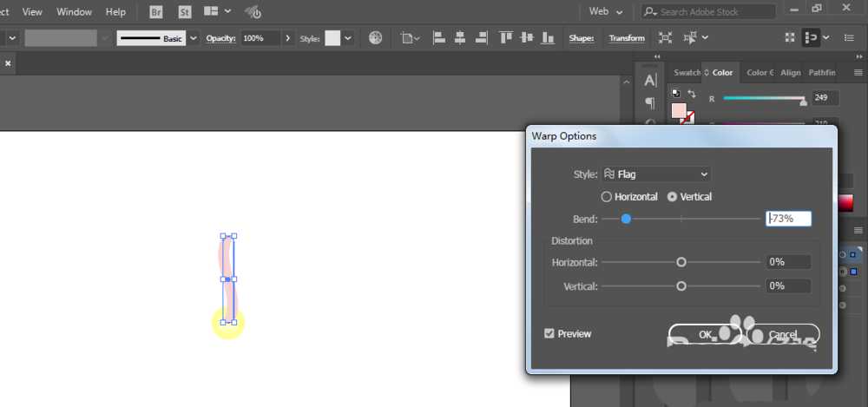Click the Vertical Align Top icon
Image resolution: width=868 pixels, height=407 pixels.
pos(505,38)
